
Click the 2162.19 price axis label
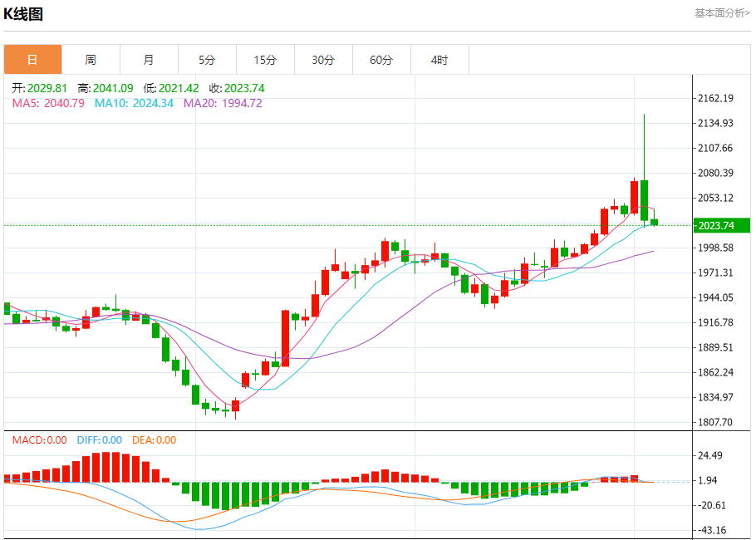tap(715, 98)
